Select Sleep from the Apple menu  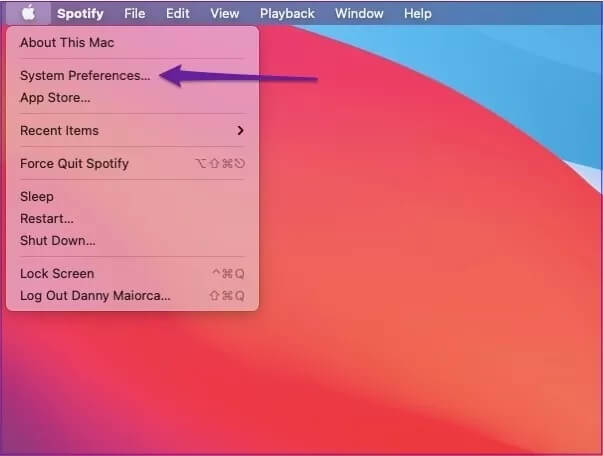[x=132, y=196]
